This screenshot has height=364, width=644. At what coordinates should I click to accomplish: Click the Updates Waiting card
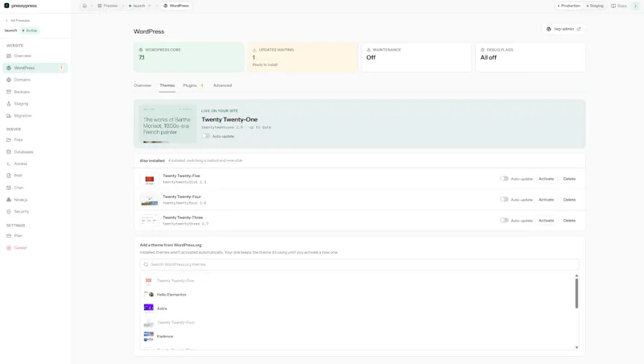click(303, 57)
